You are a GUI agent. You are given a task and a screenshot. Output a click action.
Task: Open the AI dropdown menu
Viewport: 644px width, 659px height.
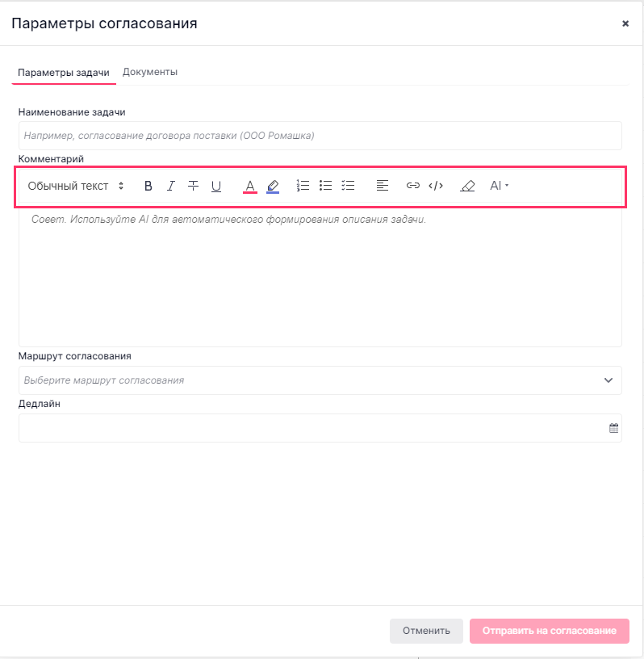click(x=499, y=186)
